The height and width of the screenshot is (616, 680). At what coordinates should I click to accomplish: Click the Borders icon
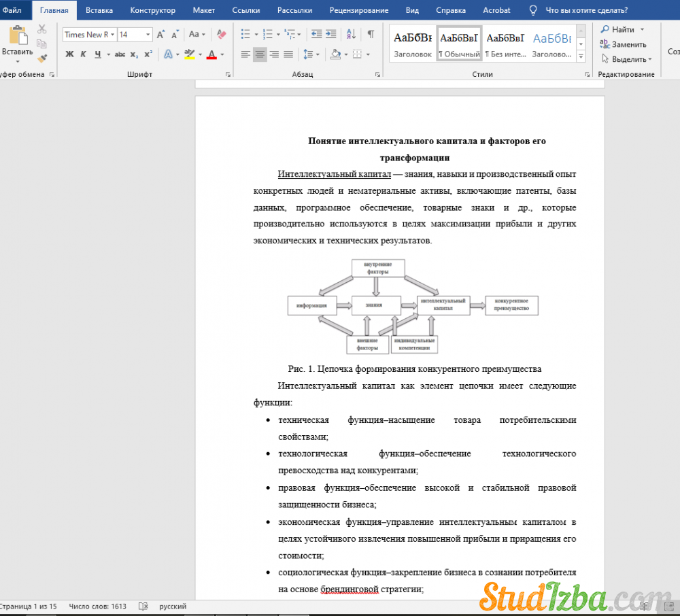coord(358,54)
